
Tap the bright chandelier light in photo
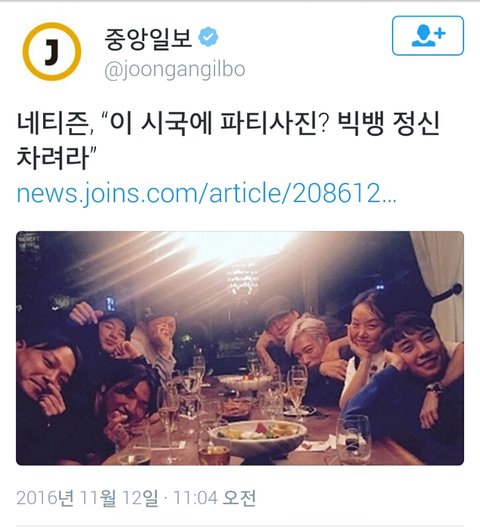pos(242,282)
